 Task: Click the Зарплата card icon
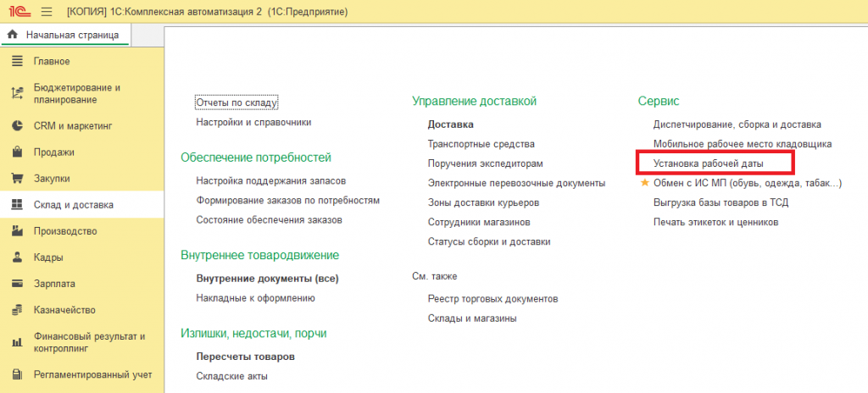(x=17, y=284)
